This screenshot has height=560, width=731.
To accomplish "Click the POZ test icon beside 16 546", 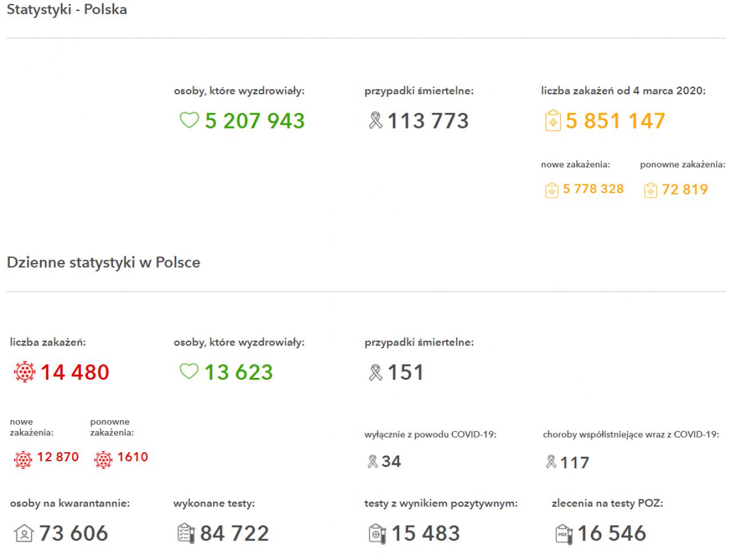I will [x=564, y=534].
